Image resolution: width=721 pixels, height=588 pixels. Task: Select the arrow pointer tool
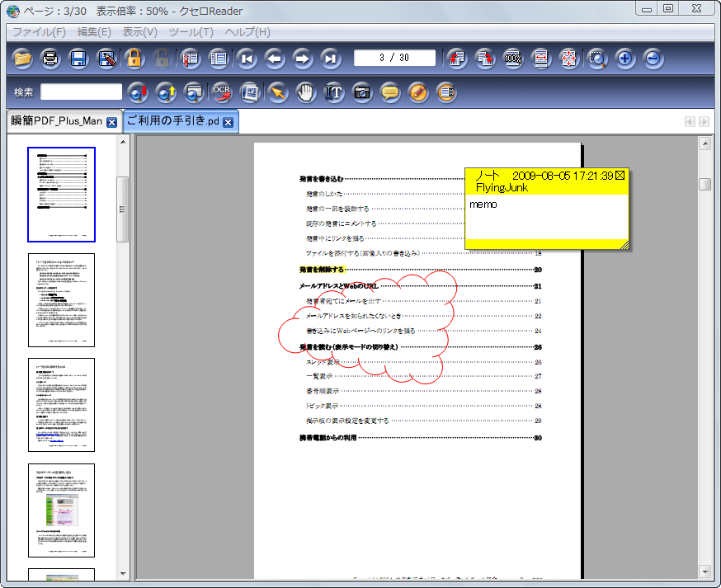click(x=278, y=92)
